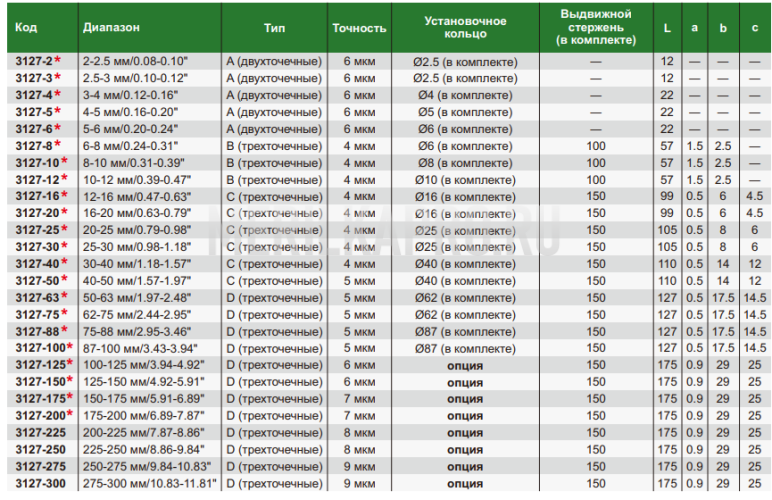This screenshot has height=500, width=772.
Task: Click опция in the 3127-125 row
Action: pyautogui.click(x=465, y=366)
